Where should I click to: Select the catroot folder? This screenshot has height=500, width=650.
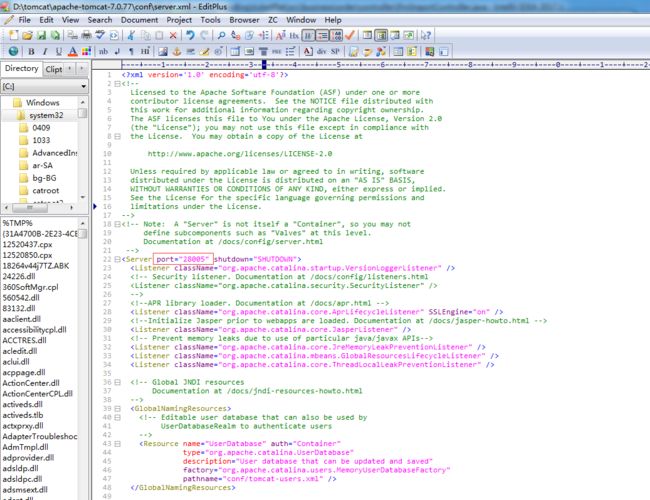click(46, 191)
